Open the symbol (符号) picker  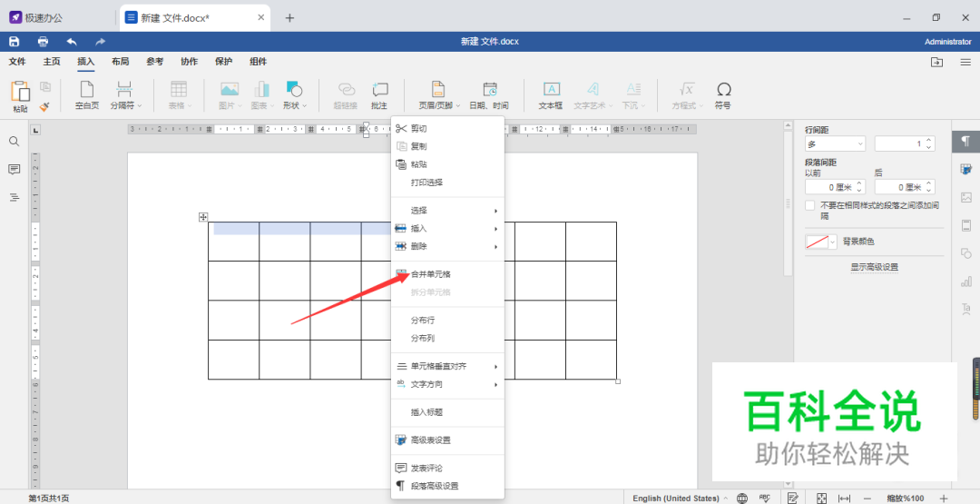[723, 94]
